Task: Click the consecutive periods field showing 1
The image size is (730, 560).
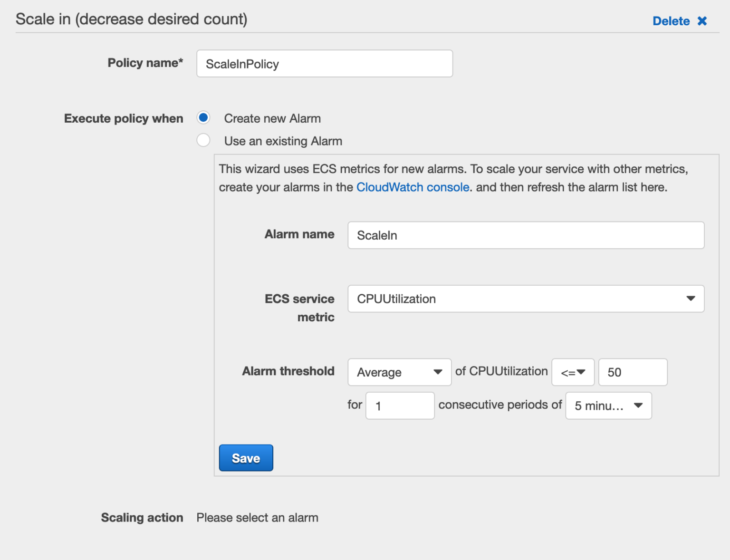Action: click(x=400, y=406)
